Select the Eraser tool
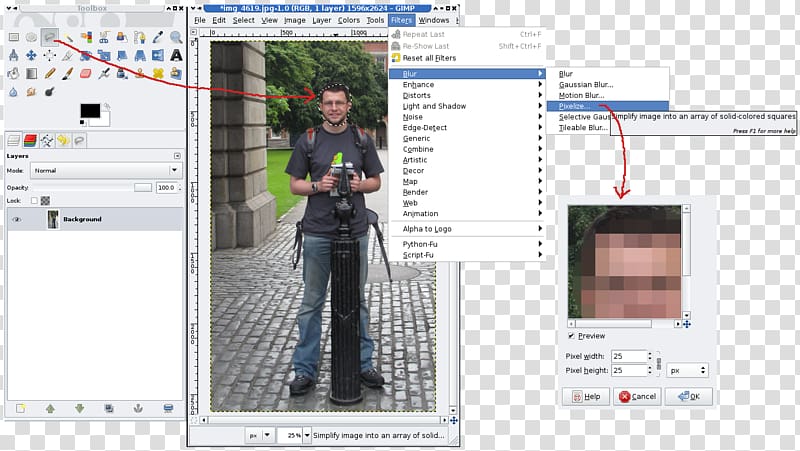800x451 pixels. click(86, 73)
